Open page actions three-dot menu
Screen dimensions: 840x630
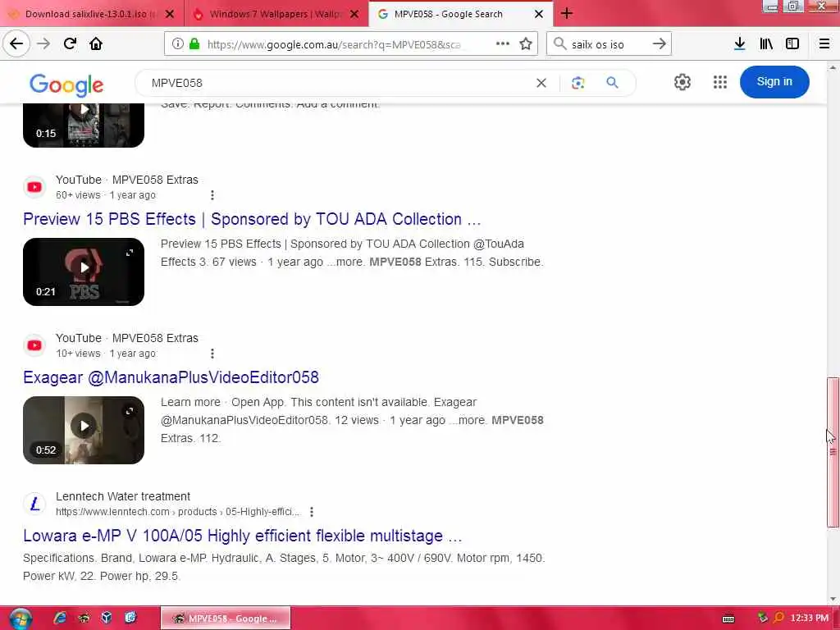pos(503,44)
